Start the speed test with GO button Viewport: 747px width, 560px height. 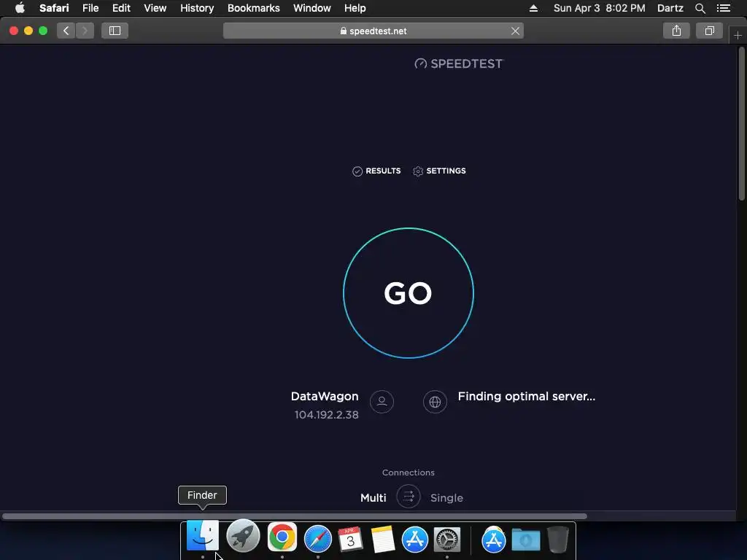(409, 293)
